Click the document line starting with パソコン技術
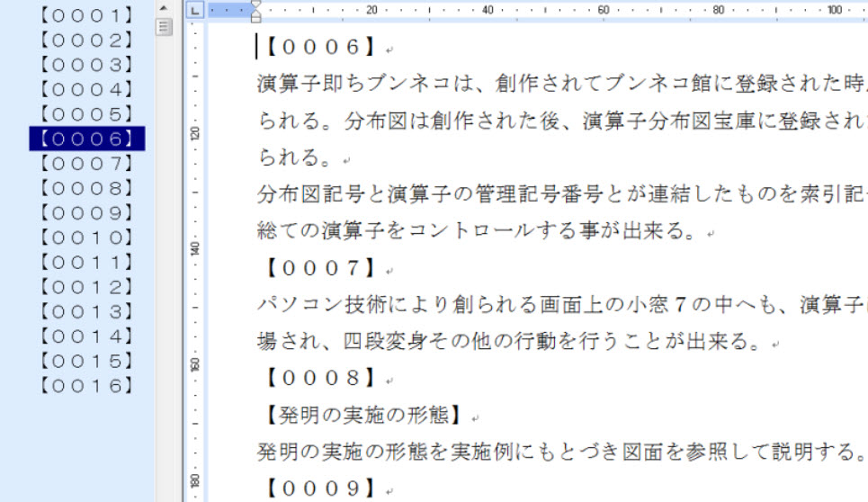 click(540, 305)
